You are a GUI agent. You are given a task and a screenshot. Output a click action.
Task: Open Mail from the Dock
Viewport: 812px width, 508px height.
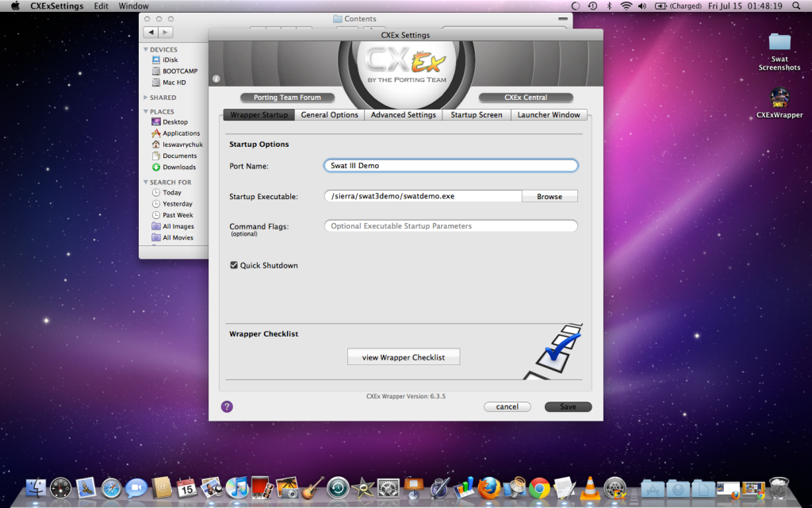86,489
